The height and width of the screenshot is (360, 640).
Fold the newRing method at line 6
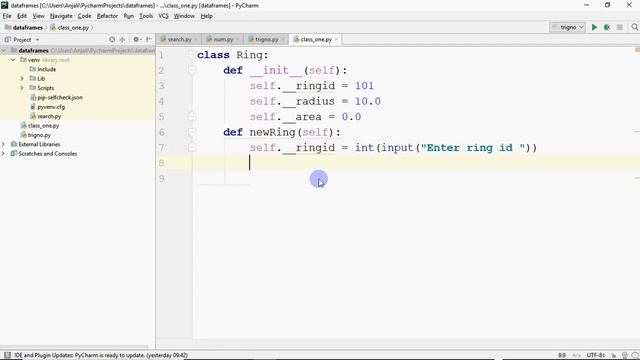coord(192,132)
